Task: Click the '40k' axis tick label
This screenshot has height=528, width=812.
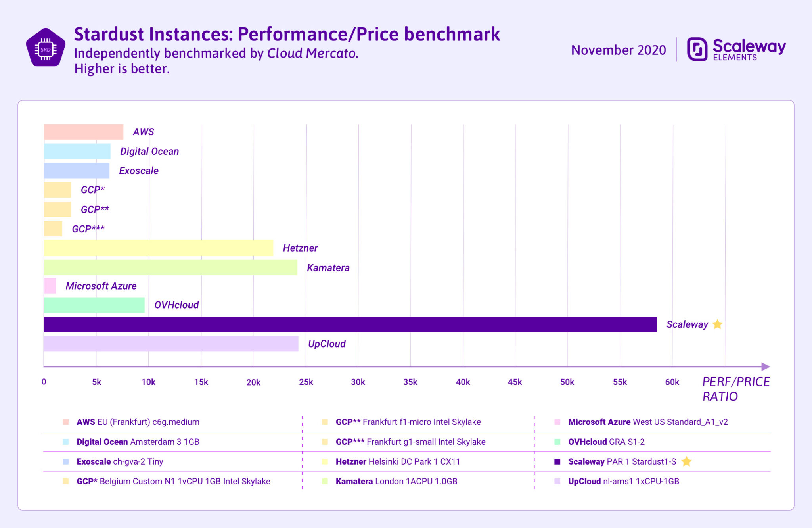Action: click(x=463, y=382)
